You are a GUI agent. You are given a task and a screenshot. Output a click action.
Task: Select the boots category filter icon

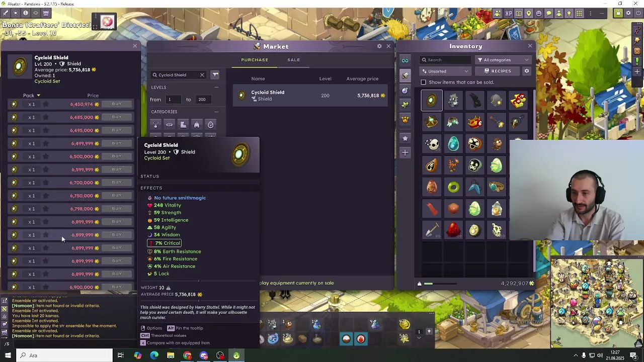point(183,125)
